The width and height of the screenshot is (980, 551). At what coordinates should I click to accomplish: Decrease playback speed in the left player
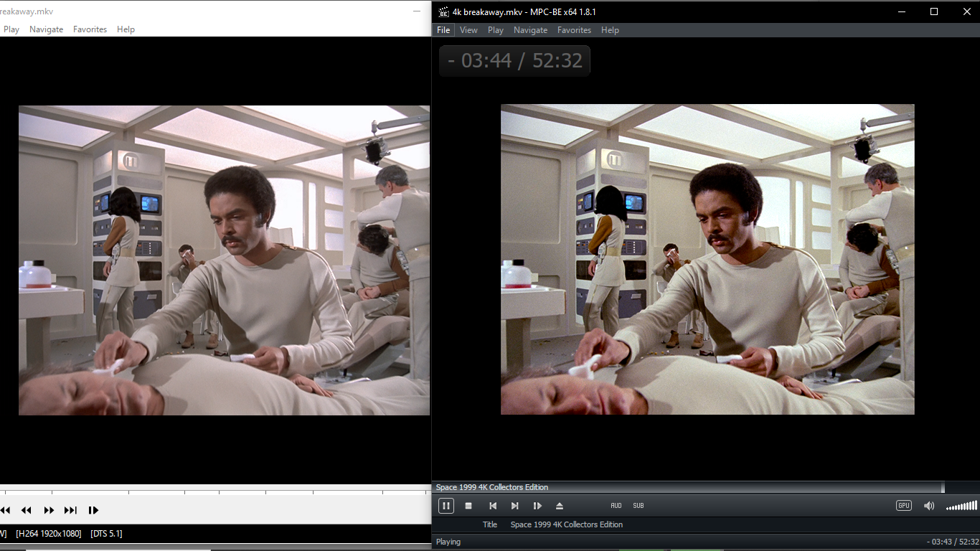click(27, 510)
